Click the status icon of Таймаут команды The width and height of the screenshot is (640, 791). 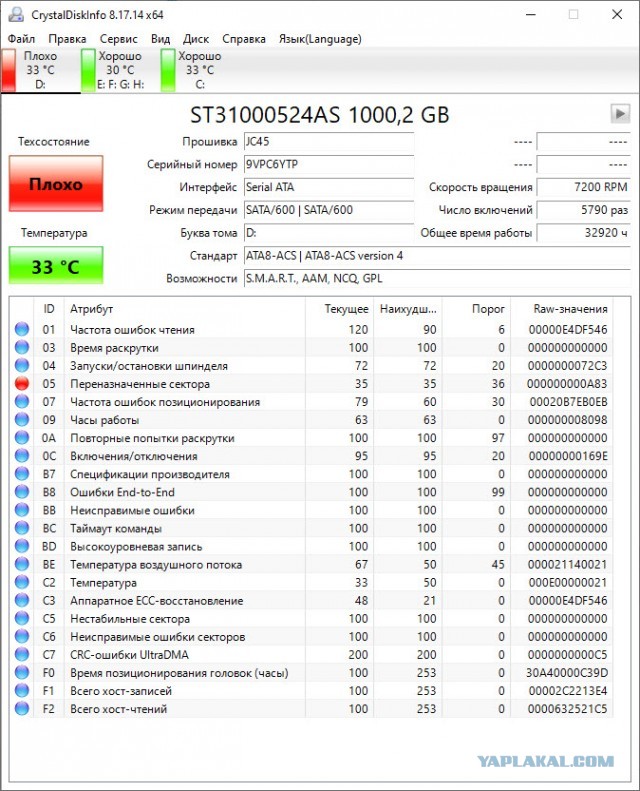[x=22, y=528]
